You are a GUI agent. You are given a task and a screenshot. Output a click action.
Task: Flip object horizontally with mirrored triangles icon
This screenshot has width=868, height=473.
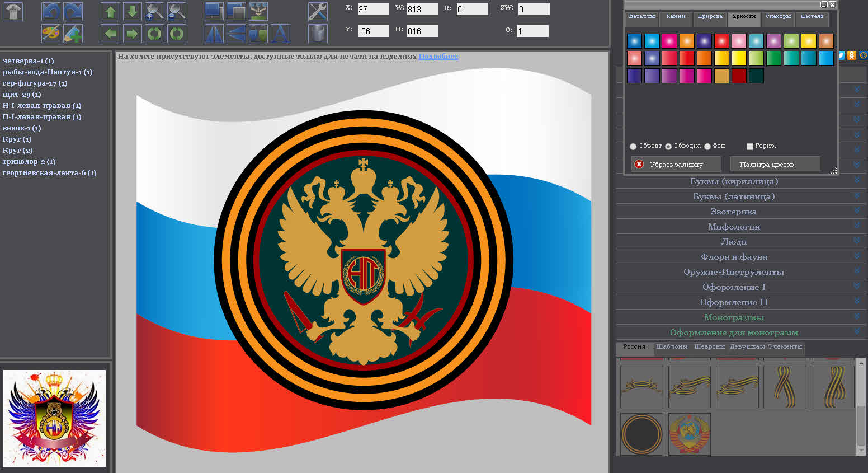[x=214, y=34]
